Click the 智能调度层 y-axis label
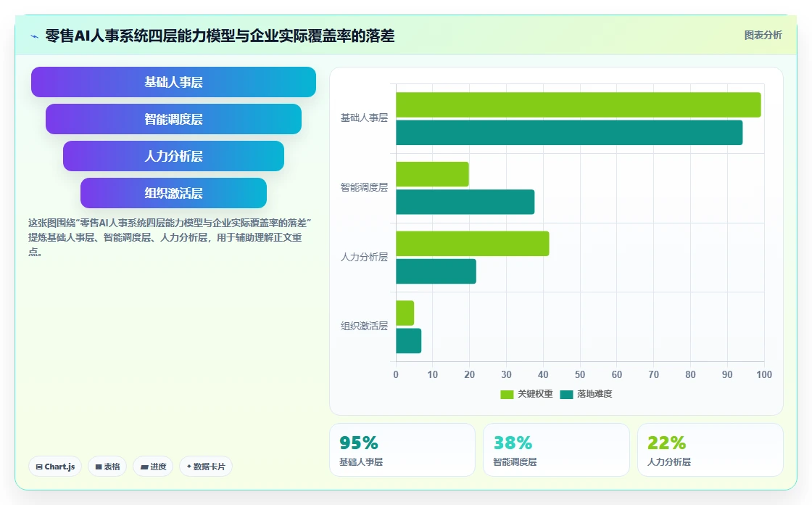Viewport: 812px width, 505px height. 364,188
